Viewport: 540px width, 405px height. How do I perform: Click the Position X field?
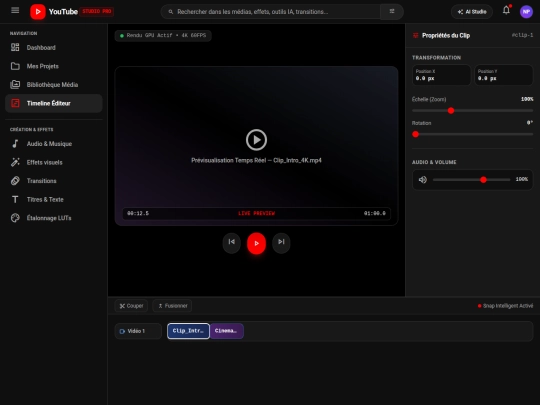tap(442, 75)
